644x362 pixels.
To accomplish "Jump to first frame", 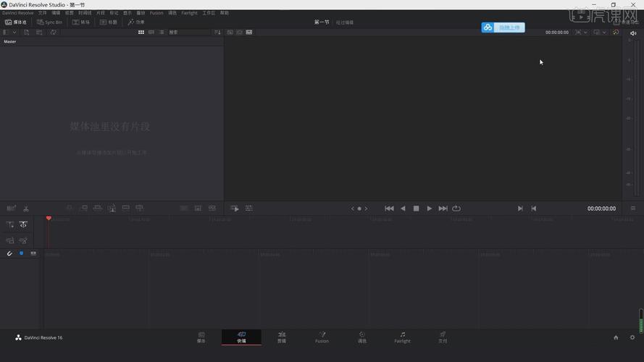I will [x=389, y=209].
